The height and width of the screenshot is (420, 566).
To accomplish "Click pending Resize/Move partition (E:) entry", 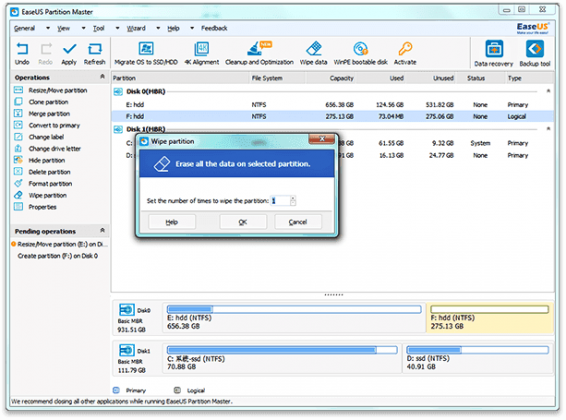I will coord(60,244).
